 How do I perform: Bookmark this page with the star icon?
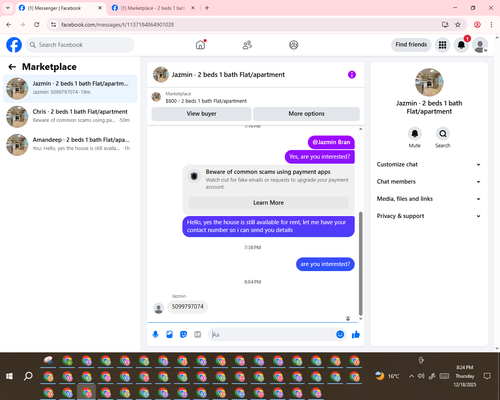(458, 24)
